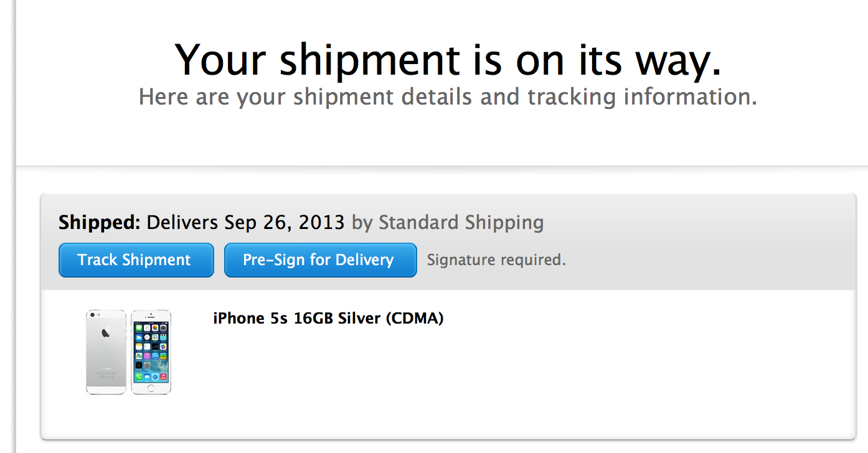Tap the home button on the iPhone image
This screenshot has height=453, width=868.
151,388
